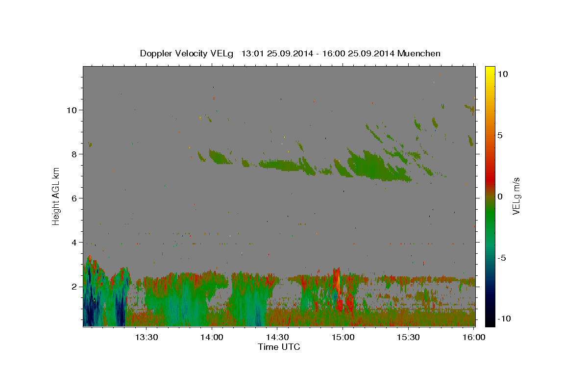Click the bright yellow-red updraft streak near 15:00
588x392 pixels.
[x=338, y=283]
